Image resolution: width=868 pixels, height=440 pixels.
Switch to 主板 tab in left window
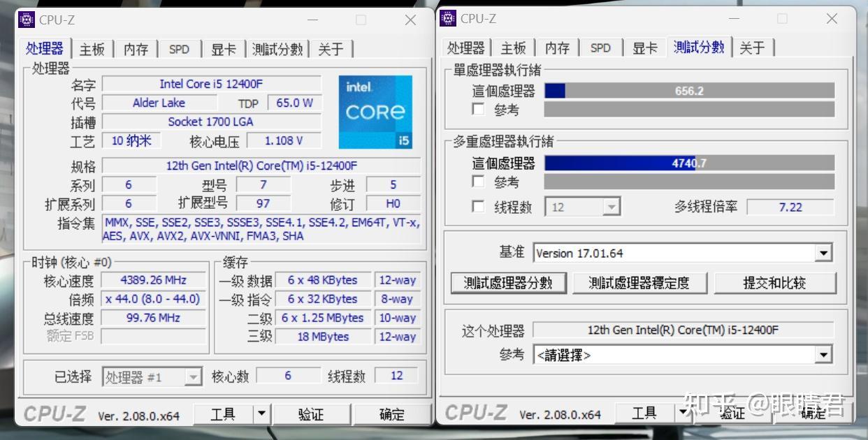pos(92,49)
